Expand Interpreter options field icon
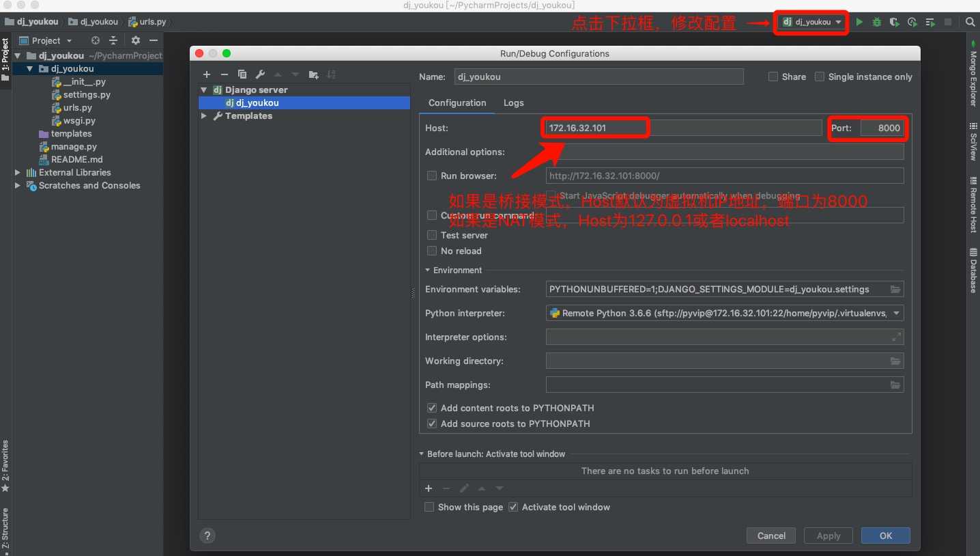This screenshot has height=556, width=980. tap(896, 337)
